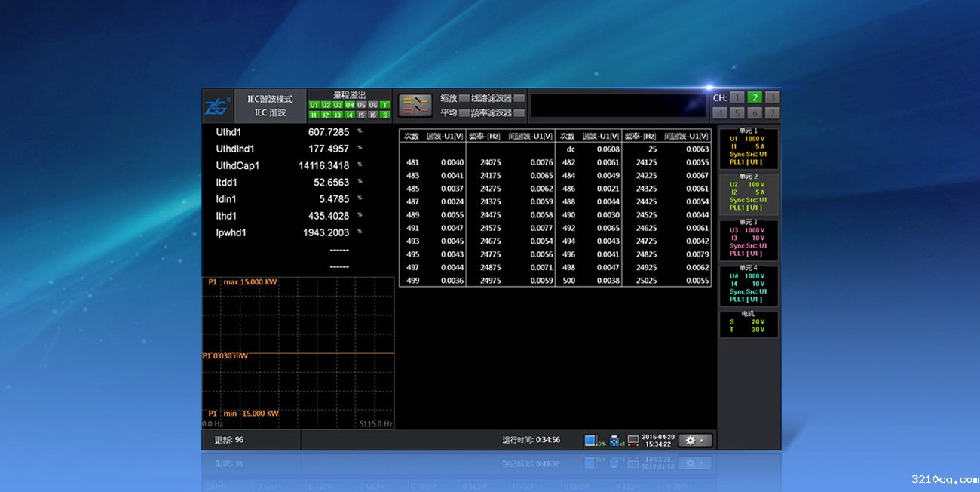Open the IEC谐波模式 mode button
The image size is (980, 492).
coord(270,99)
